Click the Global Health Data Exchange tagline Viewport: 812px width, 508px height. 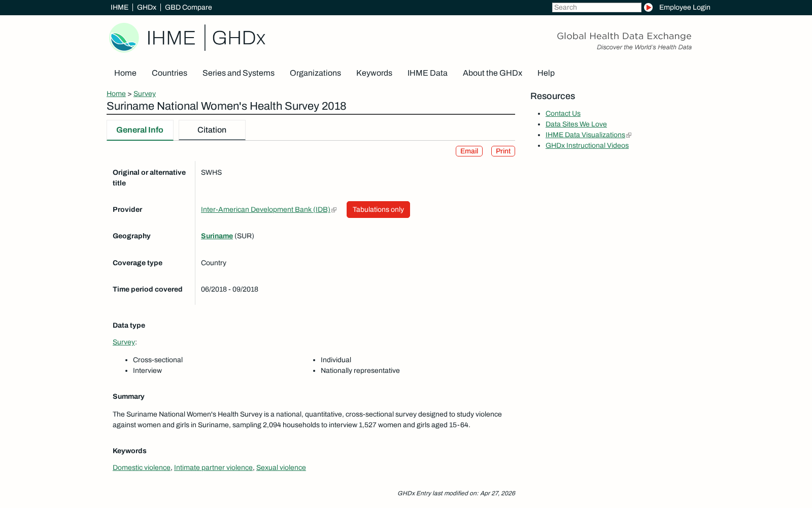click(624, 36)
